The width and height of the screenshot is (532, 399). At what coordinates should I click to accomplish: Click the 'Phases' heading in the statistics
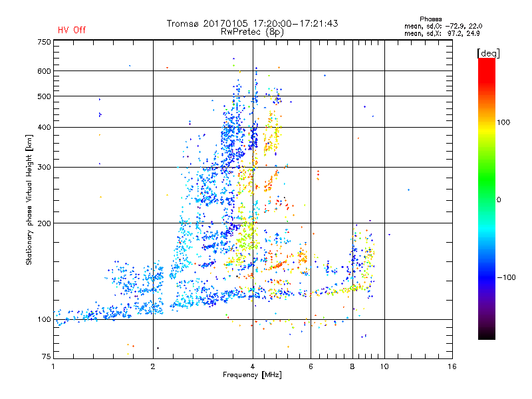click(x=430, y=19)
